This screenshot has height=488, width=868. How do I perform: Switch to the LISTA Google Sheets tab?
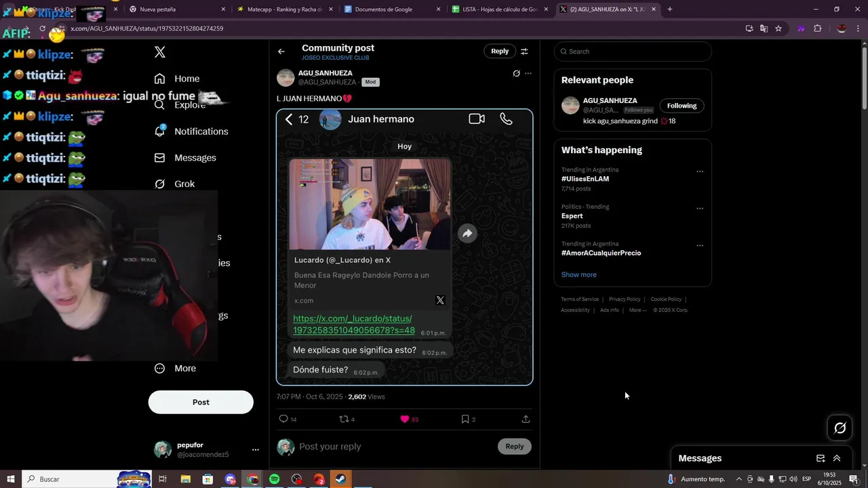pos(500,9)
